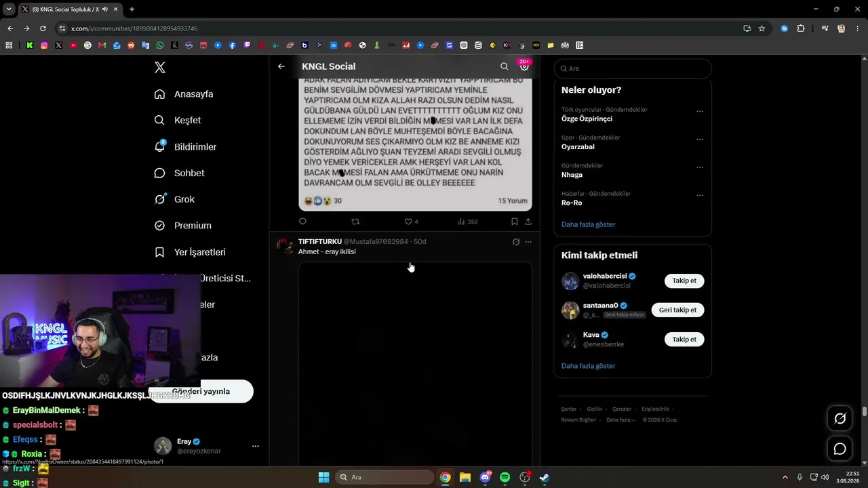This screenshot has height=488, width=868.
Task: Open floating messages chat button
Action: [840, 449]
